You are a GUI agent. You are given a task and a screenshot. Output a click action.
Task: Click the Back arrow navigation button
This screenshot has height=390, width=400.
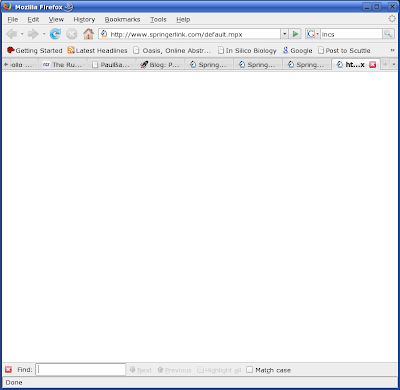coord(12,34)
